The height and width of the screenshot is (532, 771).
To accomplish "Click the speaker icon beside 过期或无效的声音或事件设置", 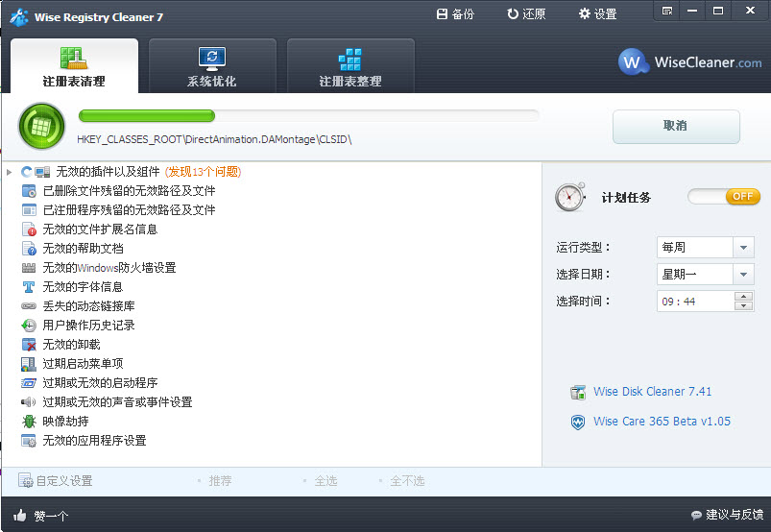I will pyautogui.click(x=29, y=402).
